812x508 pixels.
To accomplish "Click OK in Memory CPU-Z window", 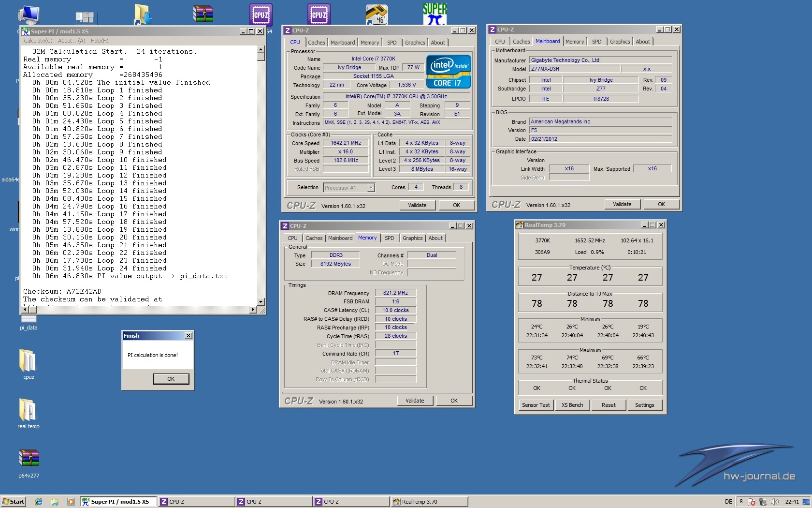I will (454, 401).
